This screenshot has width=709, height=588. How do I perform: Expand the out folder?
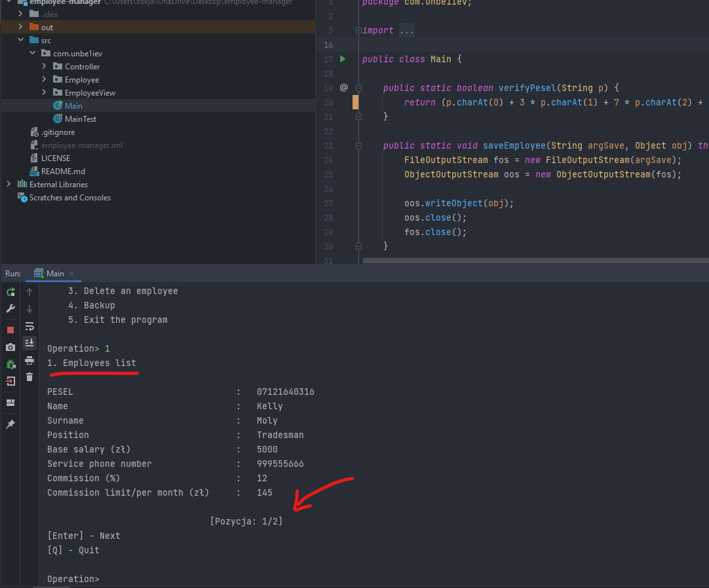[x=20, y=27]
